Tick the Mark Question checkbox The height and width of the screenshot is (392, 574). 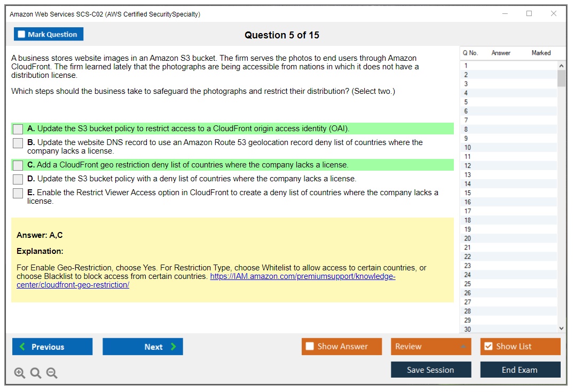22,34
